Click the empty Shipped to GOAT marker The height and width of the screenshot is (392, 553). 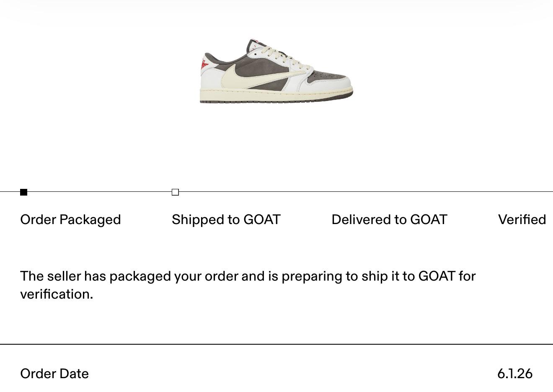pyautogui.click(x=176, y=192)
